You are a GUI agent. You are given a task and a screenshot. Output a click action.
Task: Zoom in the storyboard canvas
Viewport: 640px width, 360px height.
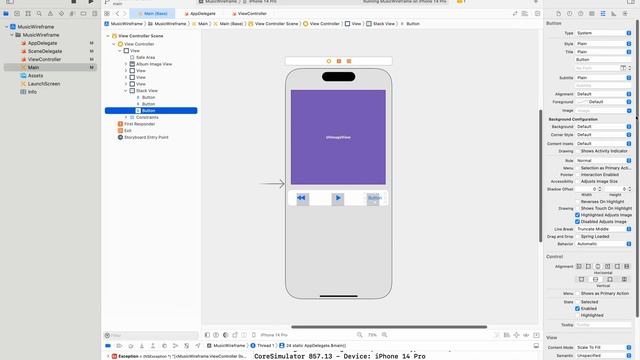[x=384, y=335]
